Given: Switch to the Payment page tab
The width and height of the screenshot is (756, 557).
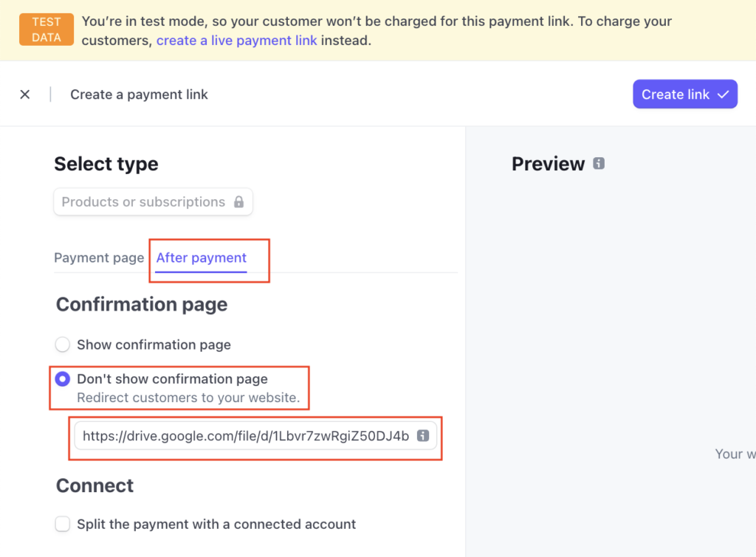Looking at the screenshot, I should 99,257.
